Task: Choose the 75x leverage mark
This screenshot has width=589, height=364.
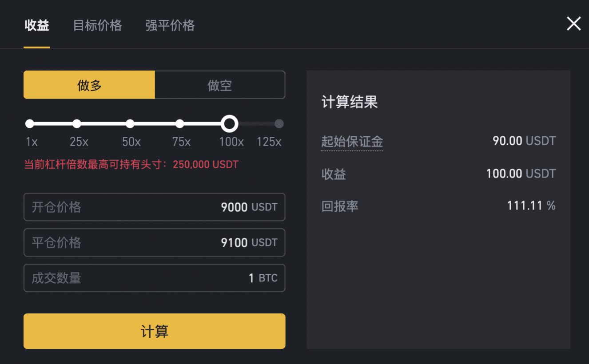Action: click(180, 123)
